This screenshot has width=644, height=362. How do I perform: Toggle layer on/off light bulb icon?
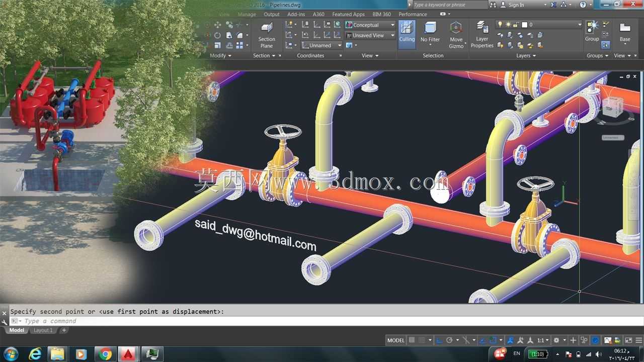click(x=500, y=25)
